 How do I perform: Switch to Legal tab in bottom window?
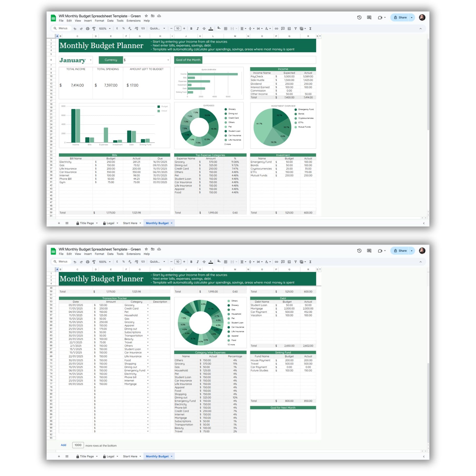(110, 456)
